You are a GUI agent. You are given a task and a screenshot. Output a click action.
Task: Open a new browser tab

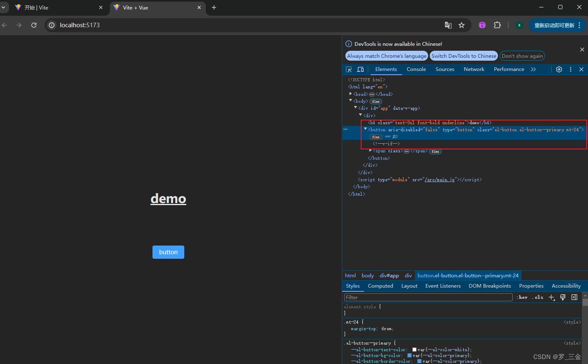click(x=214, y=7)
